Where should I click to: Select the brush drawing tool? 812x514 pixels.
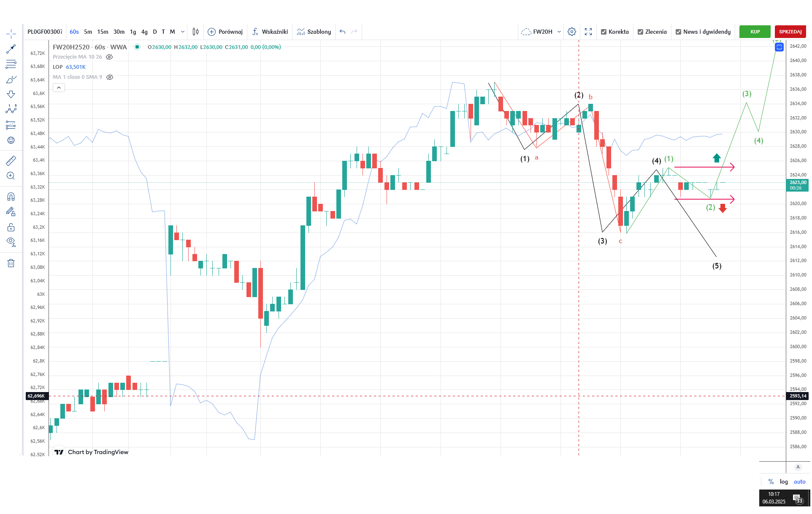11,79
